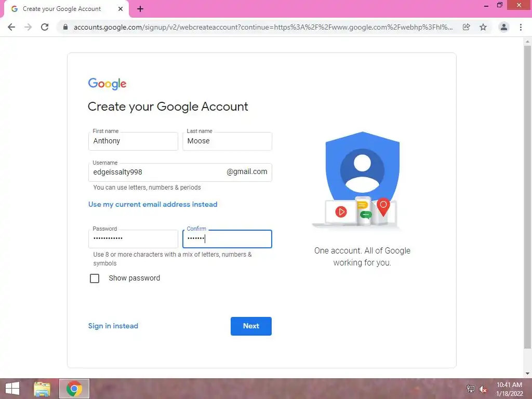Click the account shield illustration
Image resolution: width=532 pixels, height=399 pixels.
356,180
